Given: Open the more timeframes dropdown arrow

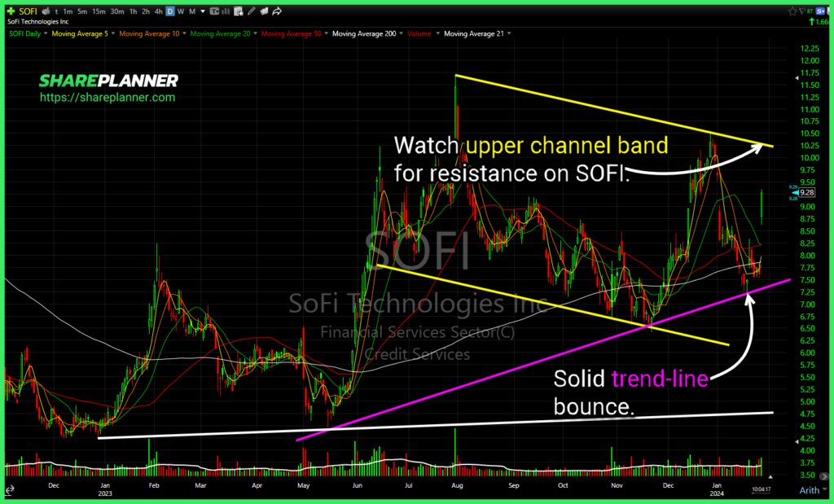Looking at the screenshot, I should click(x=203, y=11).
